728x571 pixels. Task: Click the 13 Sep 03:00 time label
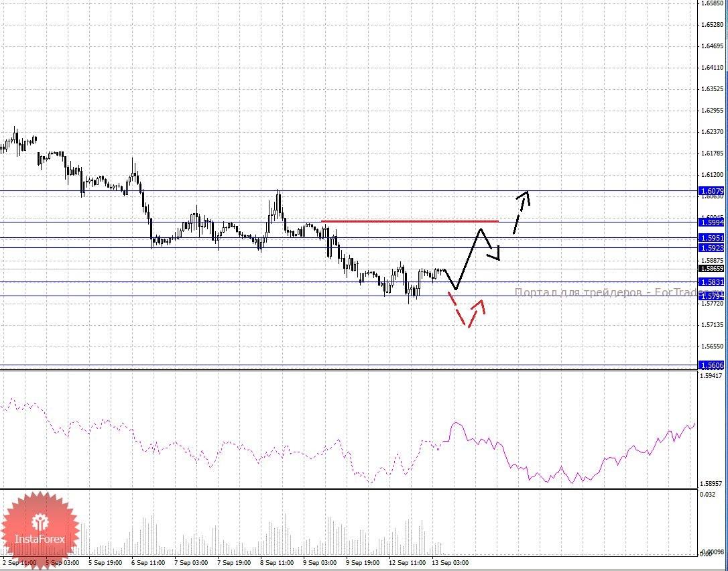point(450,563)
